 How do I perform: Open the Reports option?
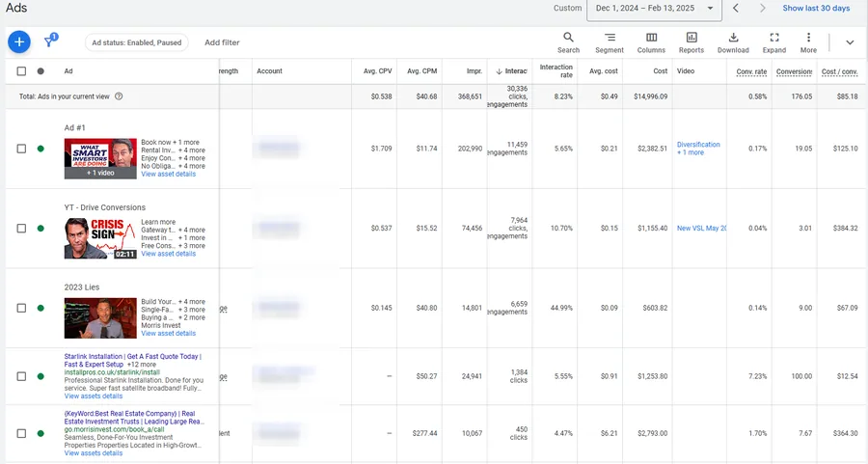point(692,42)
